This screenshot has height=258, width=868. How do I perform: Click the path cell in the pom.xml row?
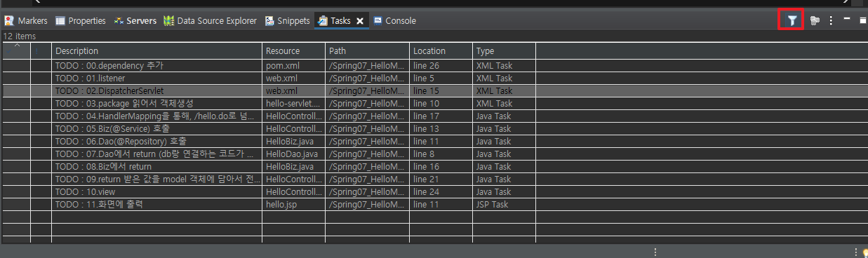tap(367, 65)
